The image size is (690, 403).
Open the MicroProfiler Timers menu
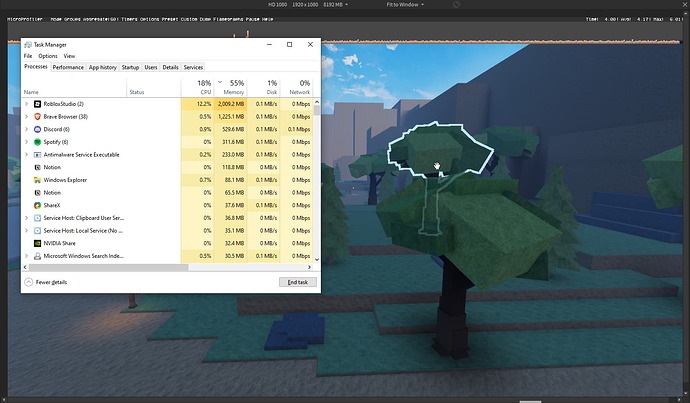coord(130,19)
